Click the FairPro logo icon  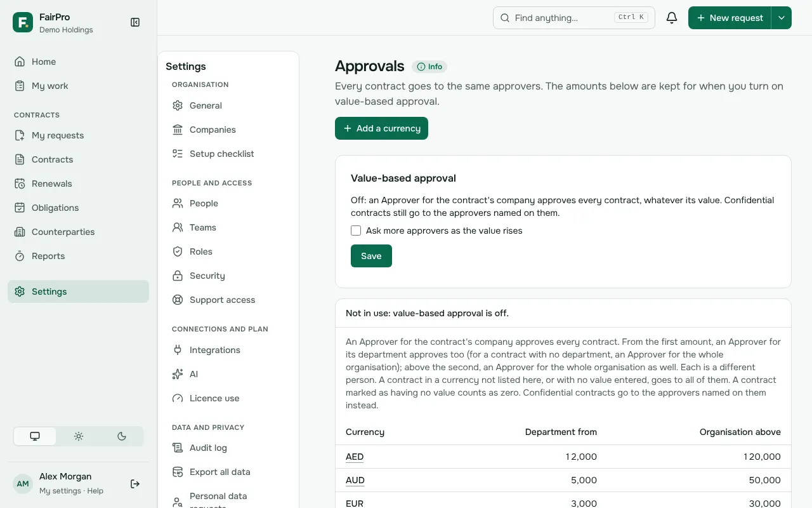(x=23, y=22)
